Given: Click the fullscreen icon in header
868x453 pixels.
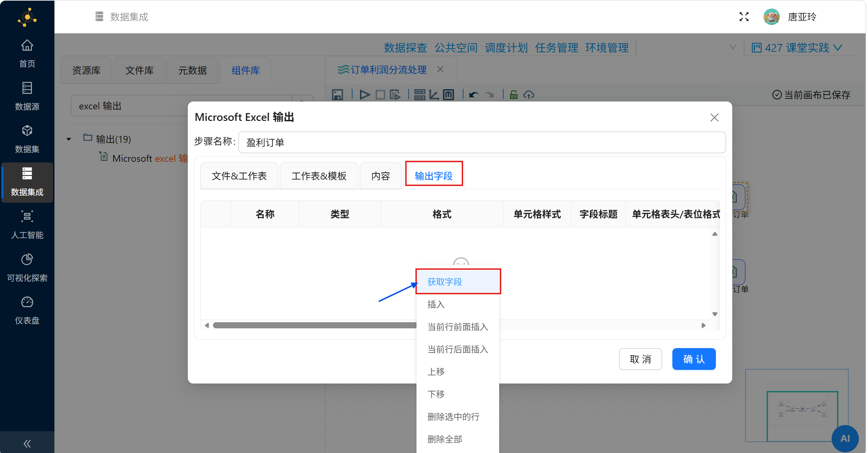Looking at the screenshot, I should (x=744, y=17).
